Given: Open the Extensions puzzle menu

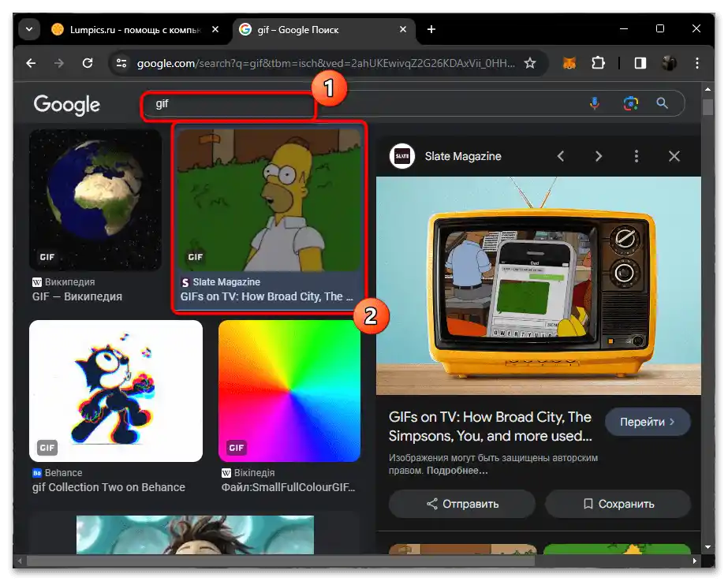Looking at the screenshot, I should (x=598, y=63).
